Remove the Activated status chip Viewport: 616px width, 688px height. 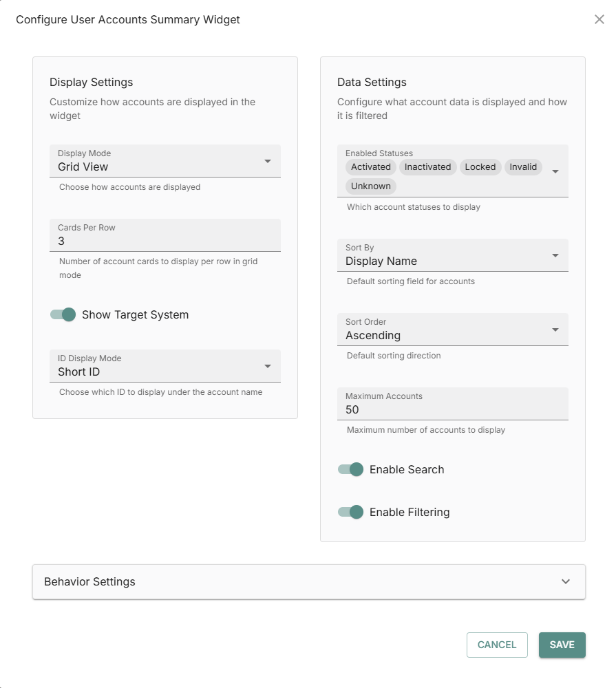[370, 166]
